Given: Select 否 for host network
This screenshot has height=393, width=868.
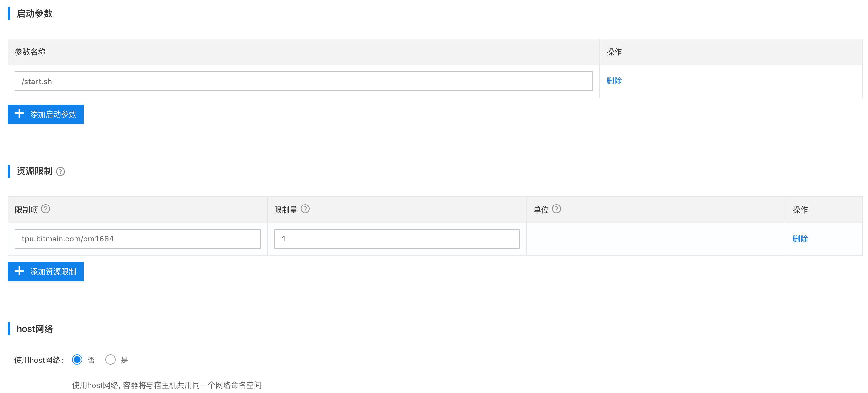Looking at the screenshot, I should pyautogui.click(x=77, y=360).
